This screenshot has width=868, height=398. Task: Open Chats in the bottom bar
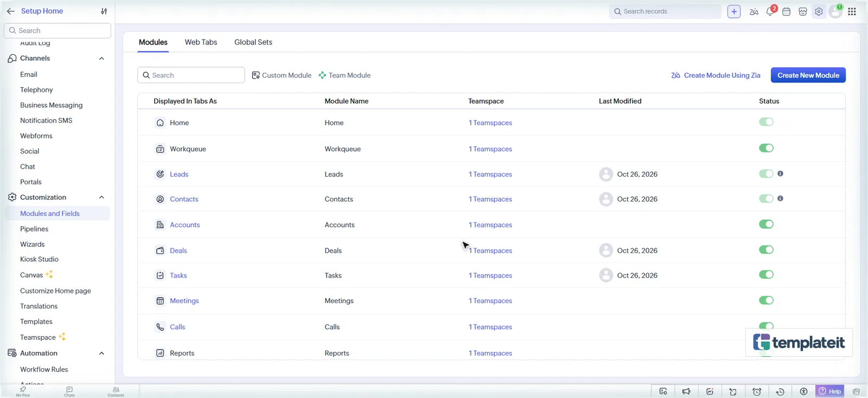(69, 391)
